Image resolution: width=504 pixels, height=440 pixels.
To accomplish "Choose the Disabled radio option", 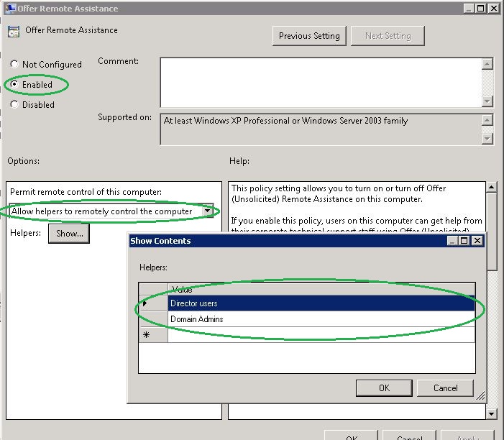I will [14, 105].
